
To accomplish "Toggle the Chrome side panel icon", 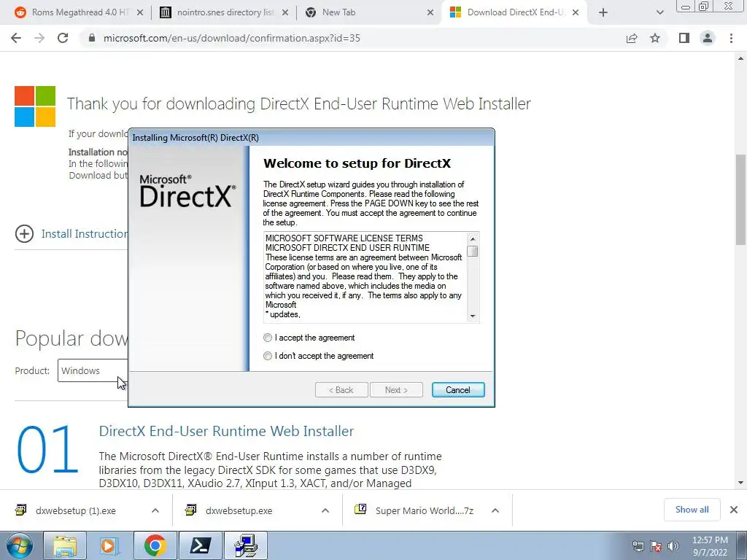I will pyautogui.click(x=684, y=38).
